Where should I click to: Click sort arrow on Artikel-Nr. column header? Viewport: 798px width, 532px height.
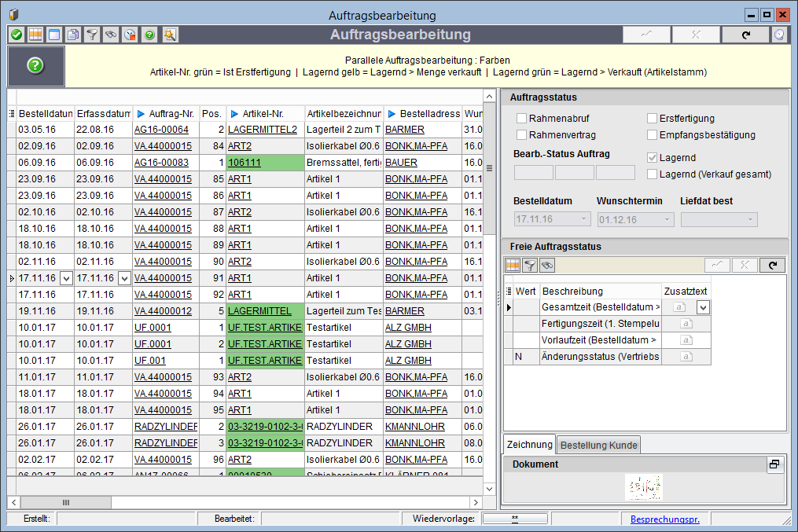[x=234, y=114]
